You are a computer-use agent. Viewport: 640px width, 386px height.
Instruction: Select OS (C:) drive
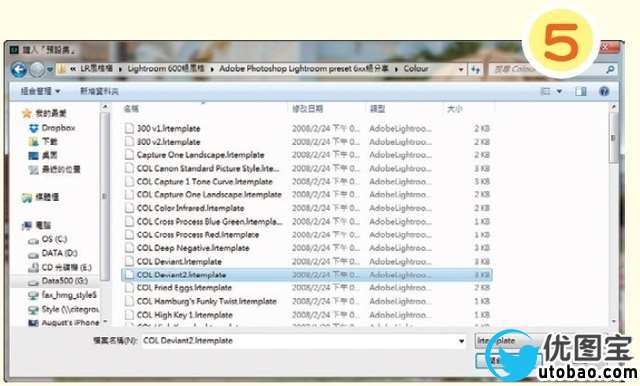[48, 240]
